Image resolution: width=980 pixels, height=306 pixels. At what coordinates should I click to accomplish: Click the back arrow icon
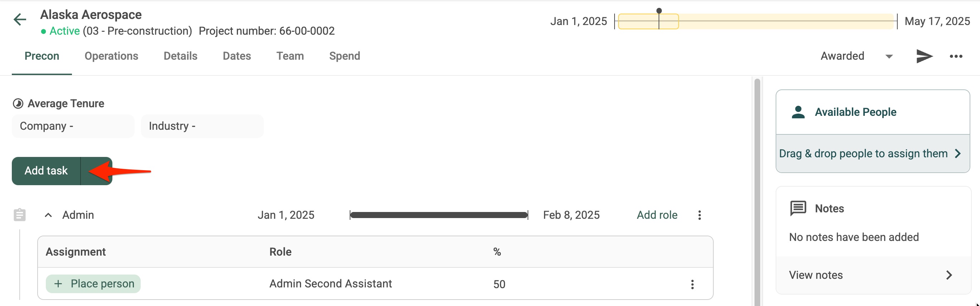(20, 19)
